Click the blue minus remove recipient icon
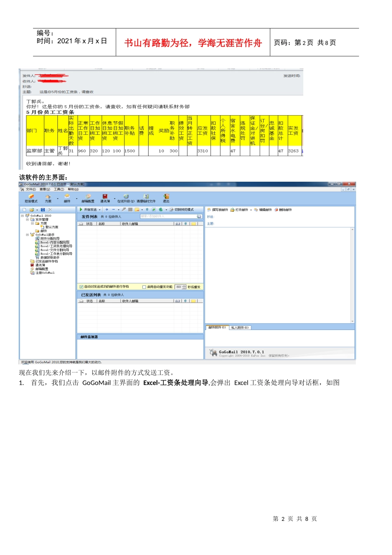392x555 pixels. click(x=113, y=210)
